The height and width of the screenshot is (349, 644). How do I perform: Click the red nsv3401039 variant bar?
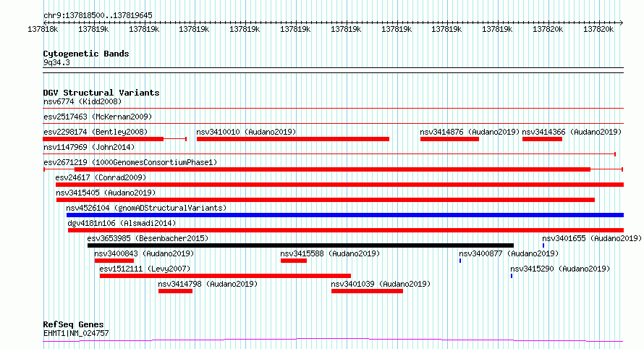click(x=367, y=291)
